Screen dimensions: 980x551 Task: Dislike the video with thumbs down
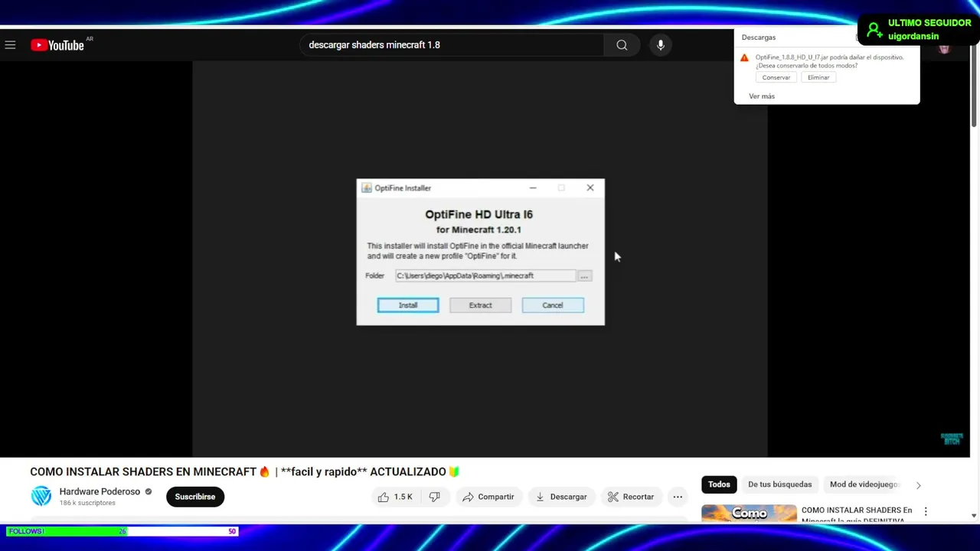point(434,497)
